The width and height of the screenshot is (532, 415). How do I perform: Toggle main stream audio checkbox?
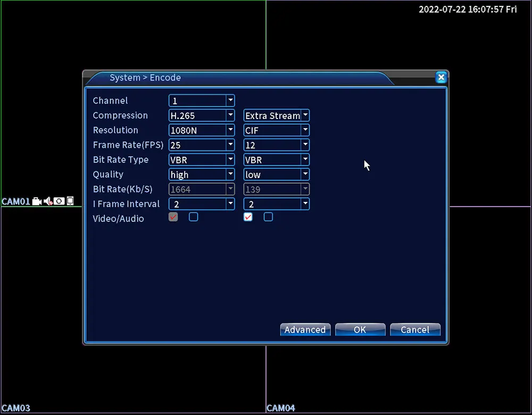[194, 217]
